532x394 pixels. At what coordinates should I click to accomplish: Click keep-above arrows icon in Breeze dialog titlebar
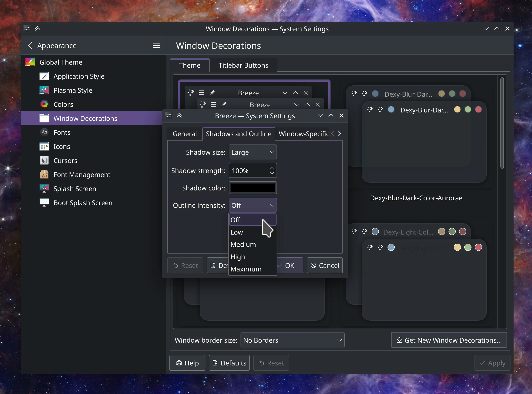point(179,116)
